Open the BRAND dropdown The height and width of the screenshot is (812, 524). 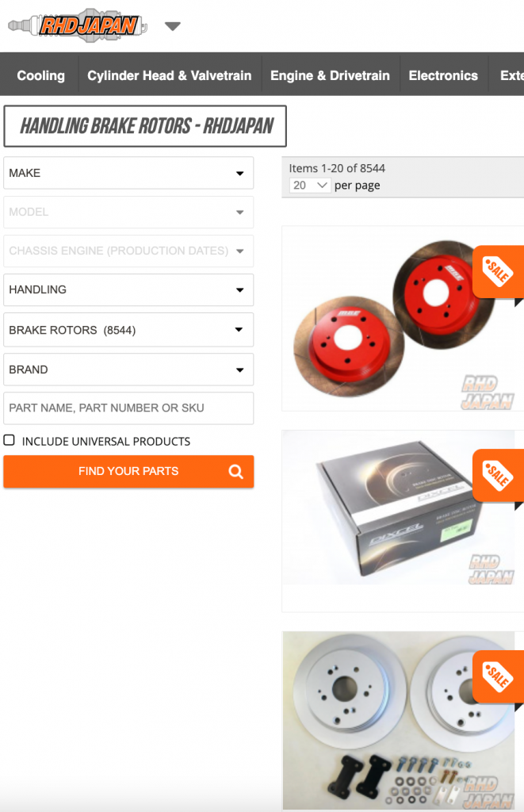click(x=128, y=370)
